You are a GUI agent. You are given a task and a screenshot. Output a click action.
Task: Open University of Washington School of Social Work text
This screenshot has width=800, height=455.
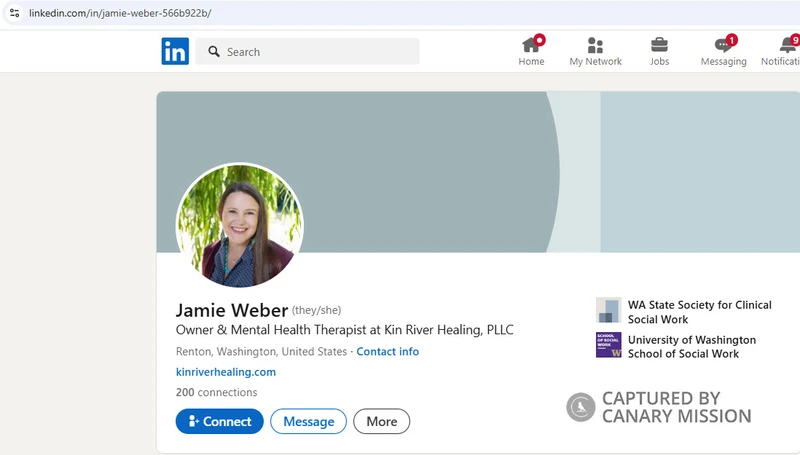[691, 347]
